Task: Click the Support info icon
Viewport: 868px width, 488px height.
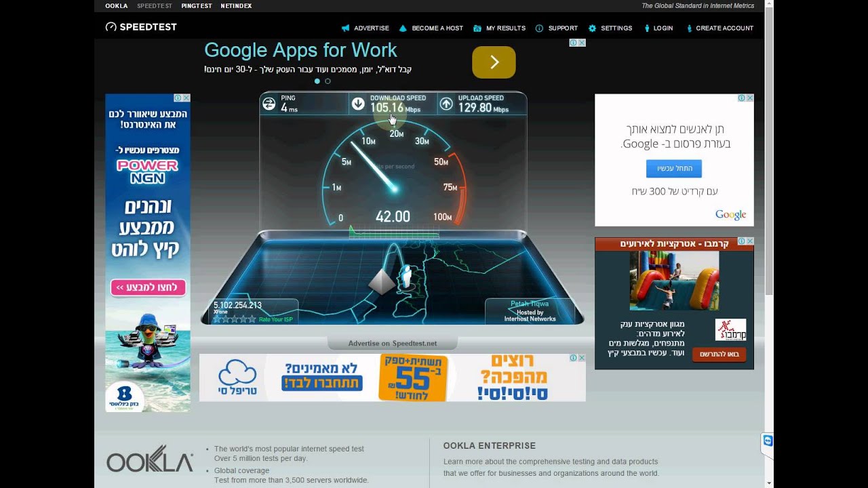Action: (539, 28)
